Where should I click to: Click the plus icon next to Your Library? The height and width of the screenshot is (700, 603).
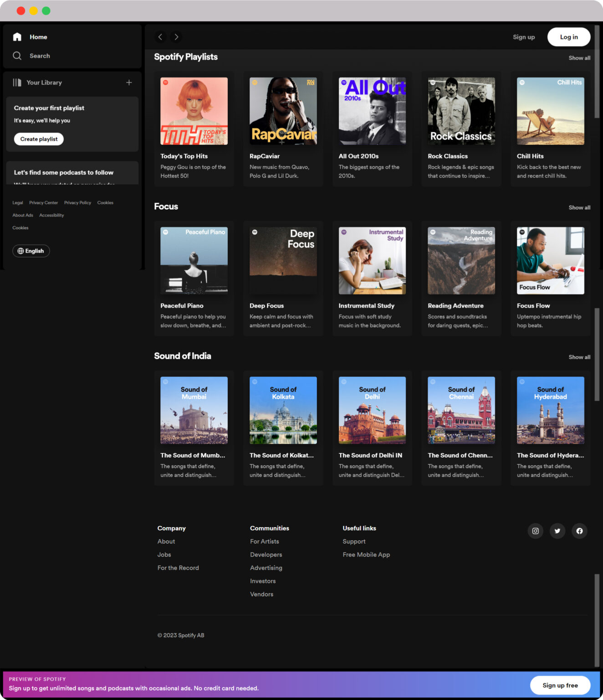[x=129, y=83]
